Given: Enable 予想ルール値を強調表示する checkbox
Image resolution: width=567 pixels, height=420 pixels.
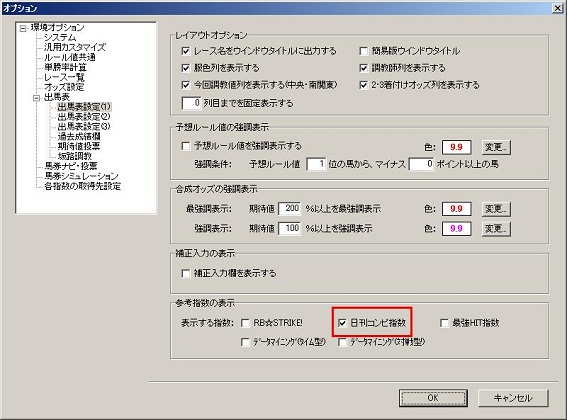Looking at the screenshot, I should (x=186, y=146).
